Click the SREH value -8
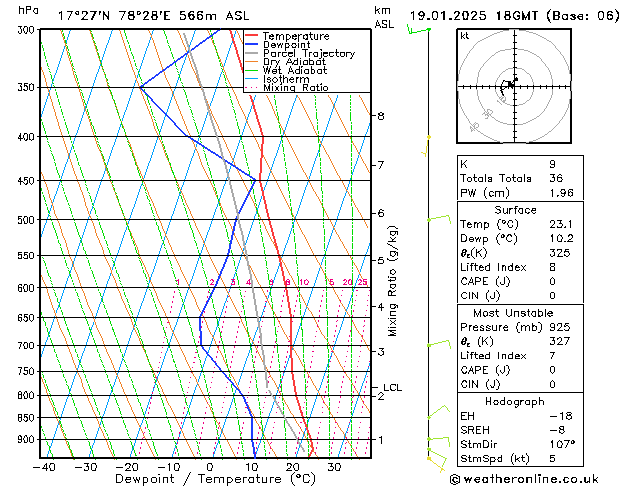The image size is (629, 486). [557, 430]
